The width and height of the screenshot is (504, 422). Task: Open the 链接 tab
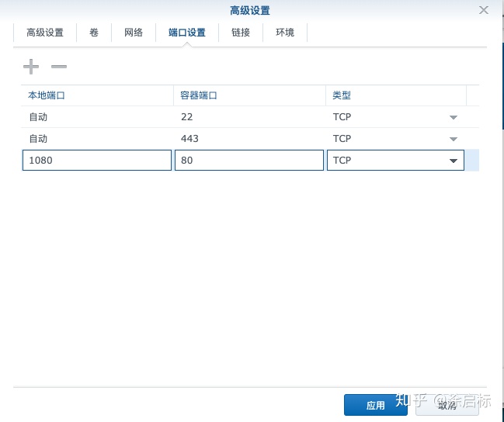coord(241,33)
